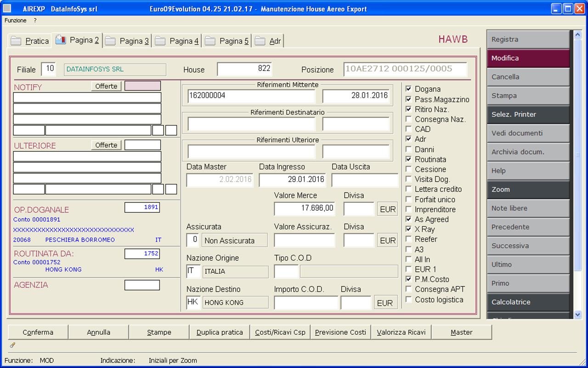This screenshot has width=588, height=368.
Task: Enable the Cessione checkbox
Action: tap(409, 169)
